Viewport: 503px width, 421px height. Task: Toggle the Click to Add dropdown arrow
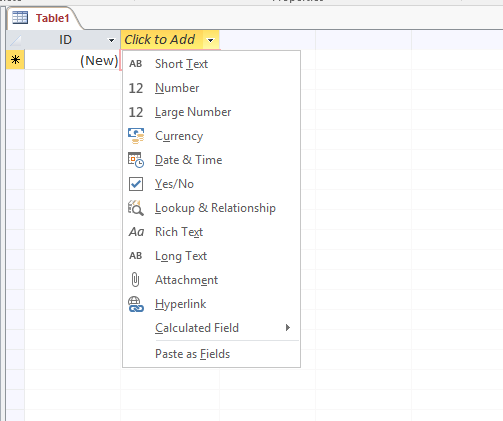(210, 40)
